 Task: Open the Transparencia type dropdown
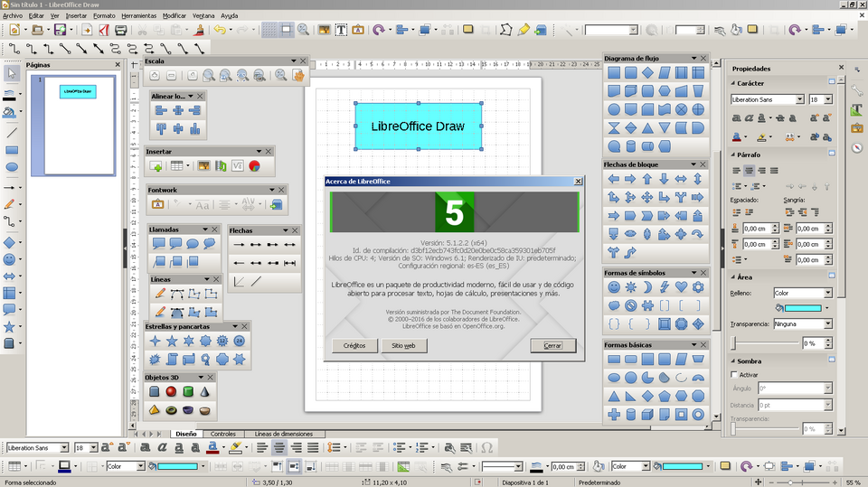(x=828, y=323)
